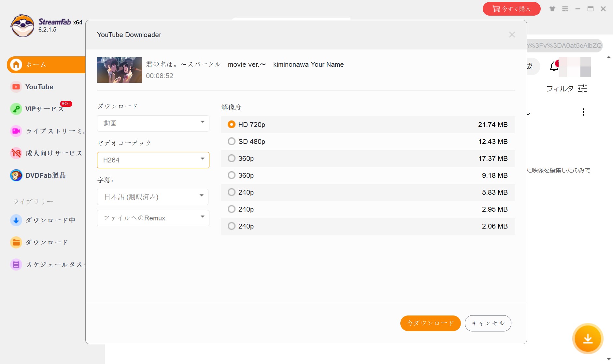Select 360p 9.18 MB option
The width and height of the screenshot is (613, 364).
tap(368, 175)
